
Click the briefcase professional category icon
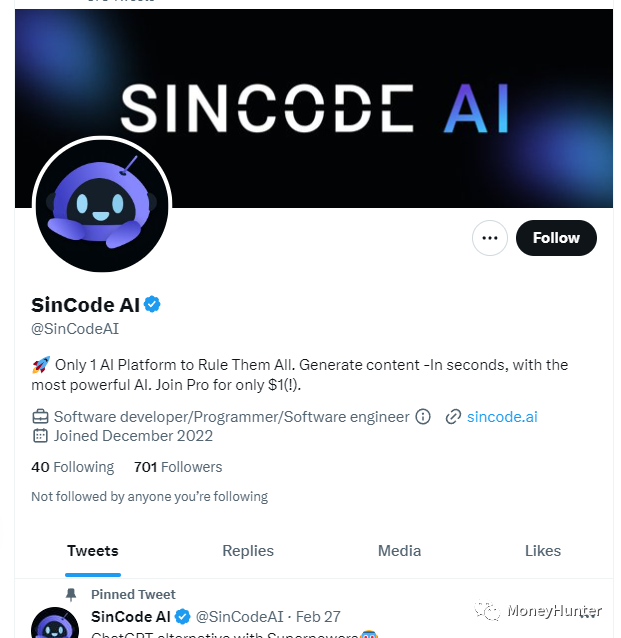click(x=40, y=417)
